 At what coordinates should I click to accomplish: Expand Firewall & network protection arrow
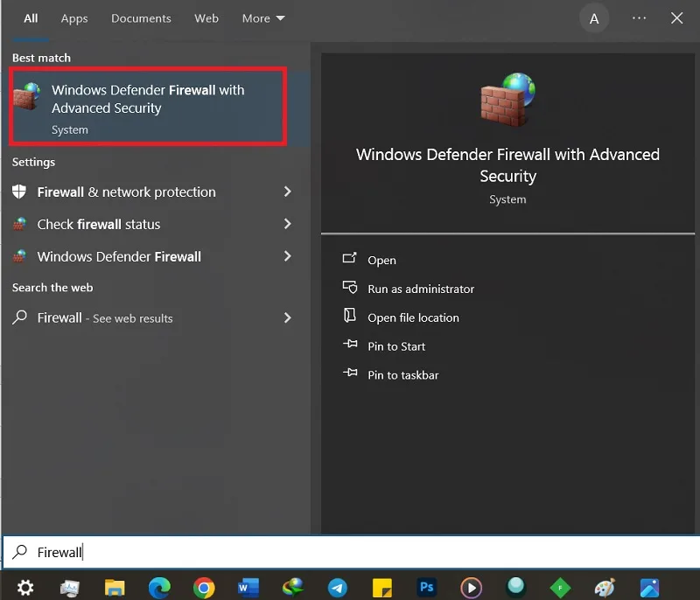click(288, 192)
